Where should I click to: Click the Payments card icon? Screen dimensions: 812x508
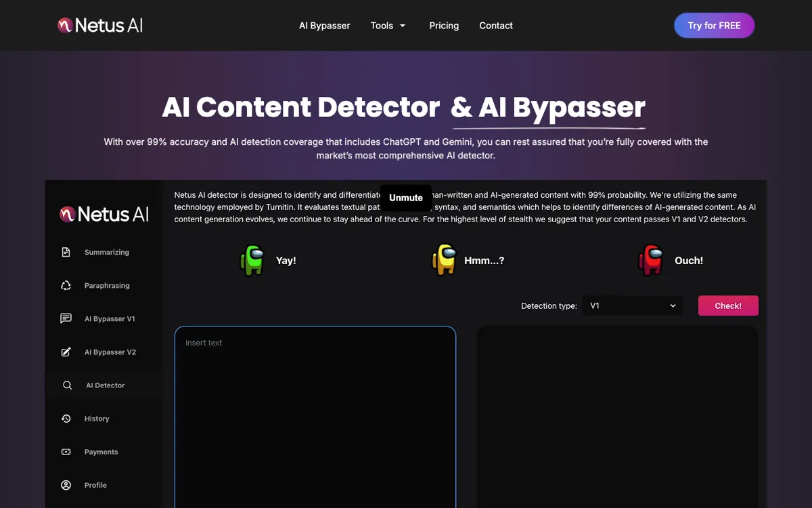click(x=66, y=452)
